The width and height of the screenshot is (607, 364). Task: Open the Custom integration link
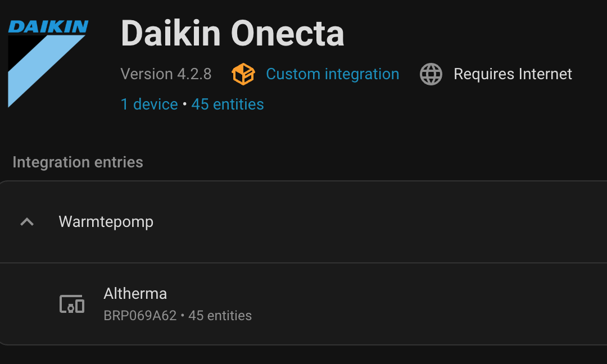pos(333,74)
